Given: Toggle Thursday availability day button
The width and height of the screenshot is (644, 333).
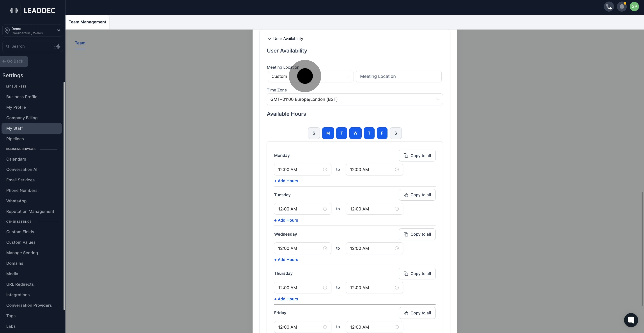Looking at the screenshot, I should [x=369, y=133].
